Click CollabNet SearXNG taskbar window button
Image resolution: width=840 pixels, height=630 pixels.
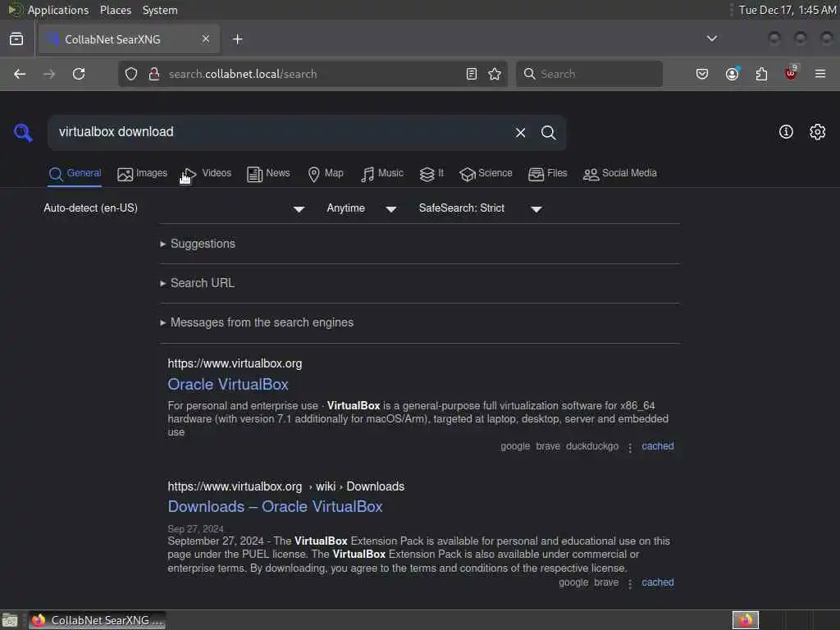[x=98, y=620]
